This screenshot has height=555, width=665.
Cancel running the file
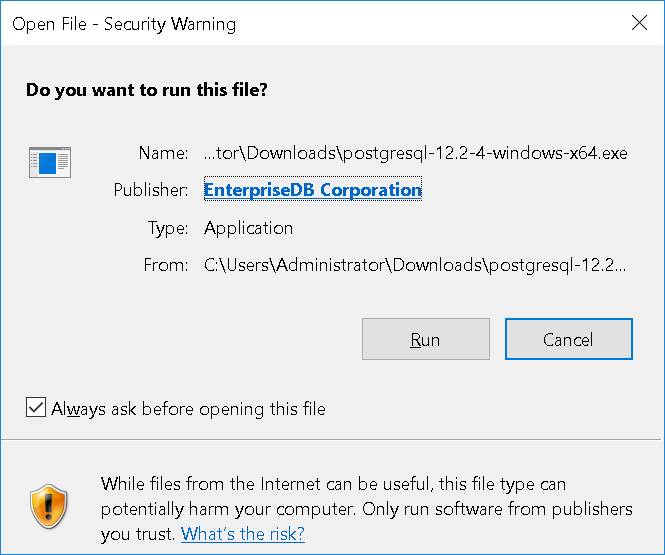pos(568,339)
